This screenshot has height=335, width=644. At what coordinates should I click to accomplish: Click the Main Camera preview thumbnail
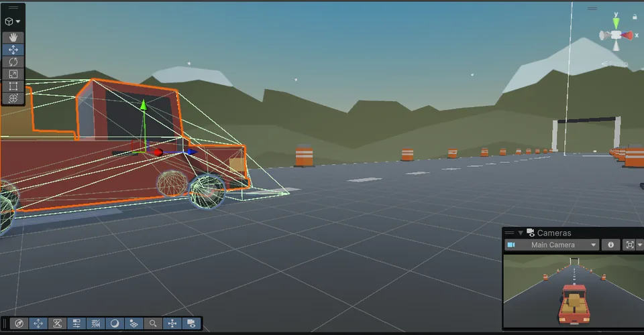coord(574,291)
